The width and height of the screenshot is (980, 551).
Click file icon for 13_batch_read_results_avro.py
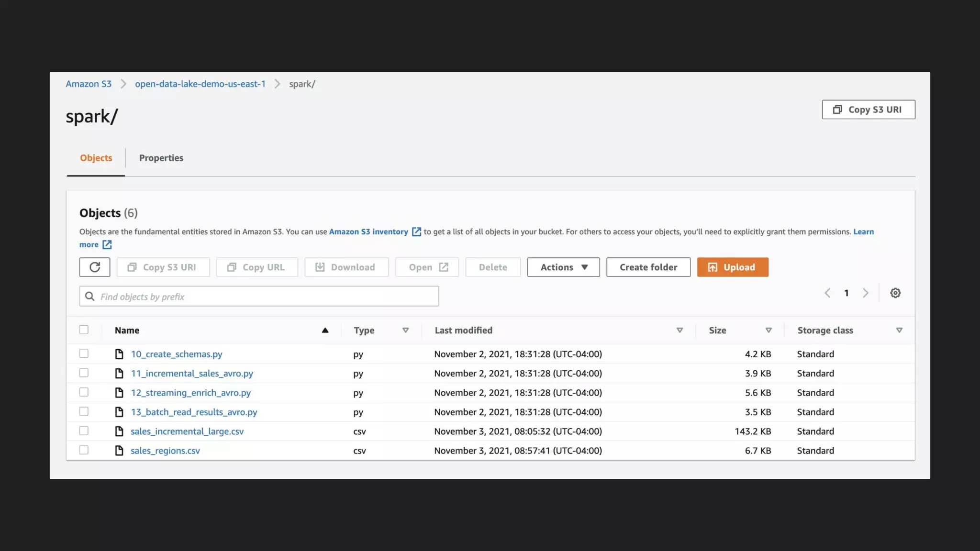click(119, 412)
